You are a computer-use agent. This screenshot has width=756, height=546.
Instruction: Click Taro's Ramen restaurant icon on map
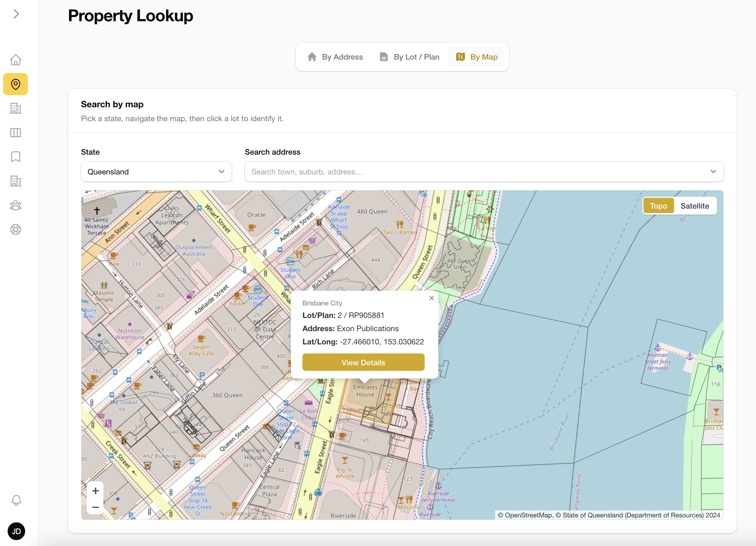tap(400, 225)
